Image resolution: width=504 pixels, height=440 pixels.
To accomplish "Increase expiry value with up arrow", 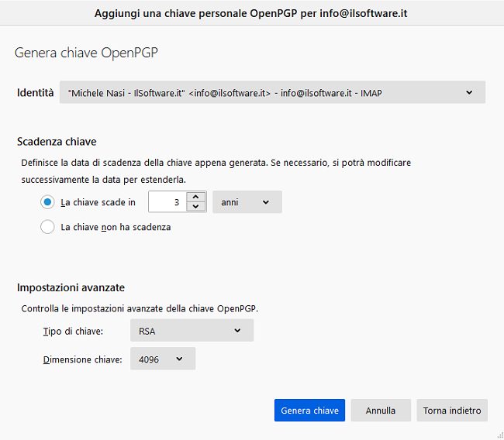I will point(195,197).
